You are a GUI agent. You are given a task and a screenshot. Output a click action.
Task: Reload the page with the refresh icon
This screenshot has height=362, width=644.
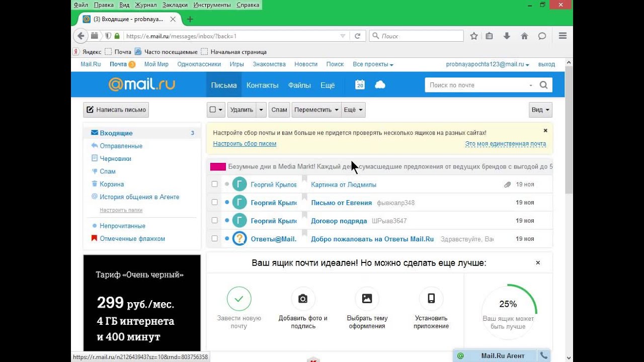pos(357,36)
